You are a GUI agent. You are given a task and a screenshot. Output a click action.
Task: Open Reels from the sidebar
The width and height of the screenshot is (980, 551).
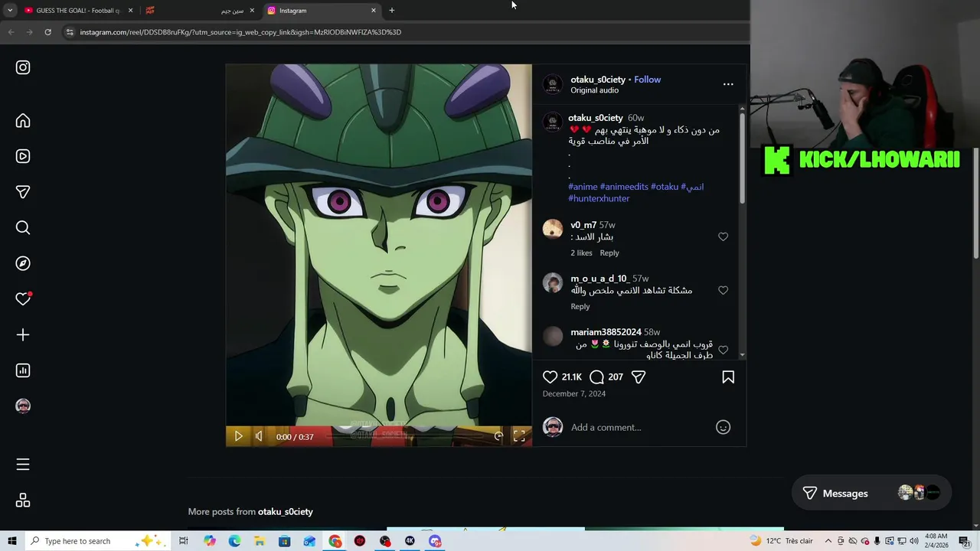[x=23, y=156]
